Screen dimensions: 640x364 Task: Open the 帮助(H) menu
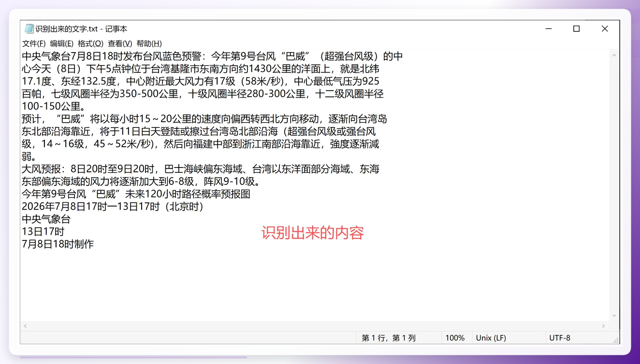point(149,43)
